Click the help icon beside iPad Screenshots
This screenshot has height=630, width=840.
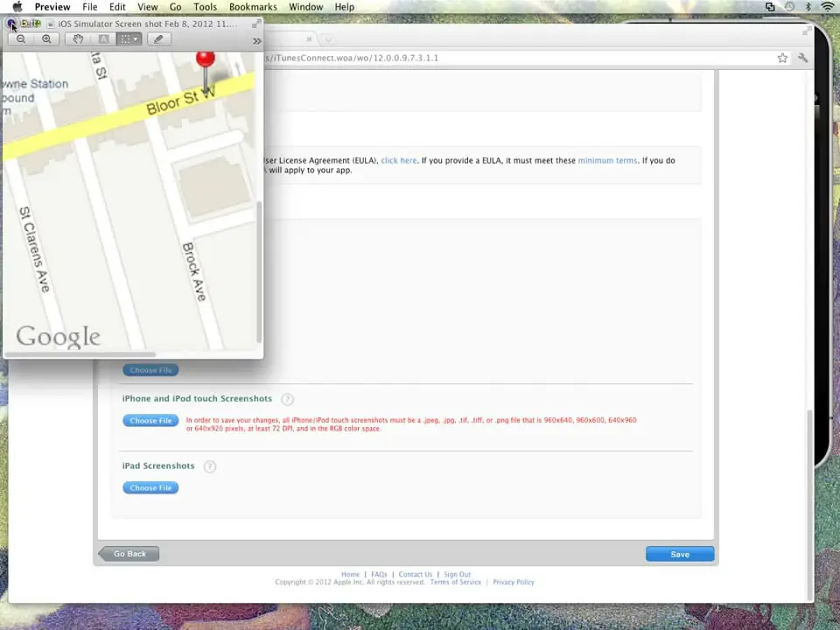pyautogui.click(x=210, y=466)
